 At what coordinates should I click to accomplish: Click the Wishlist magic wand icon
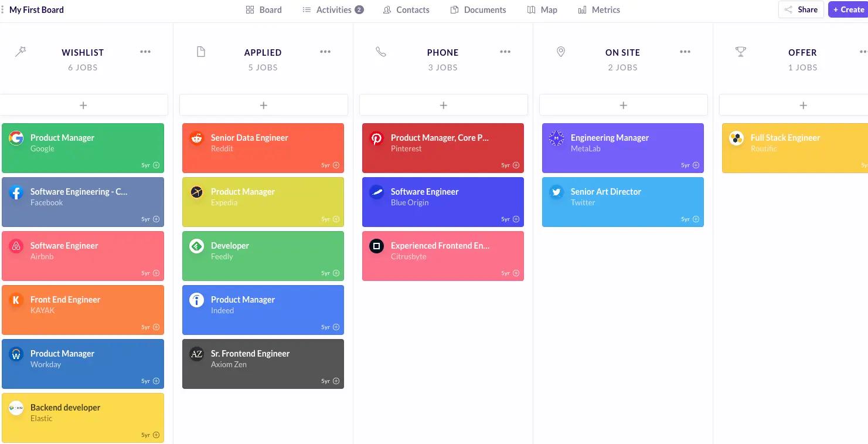21,52
